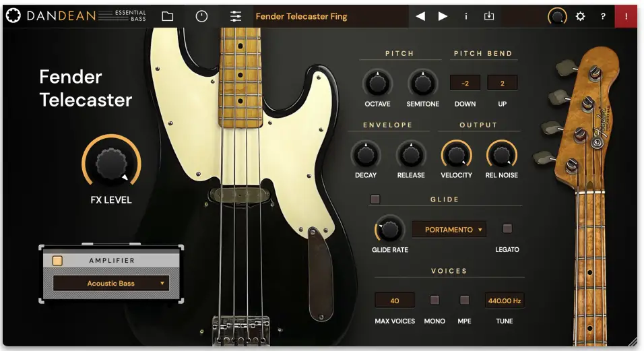
Task: Show preset info icon
Action: 465,16
